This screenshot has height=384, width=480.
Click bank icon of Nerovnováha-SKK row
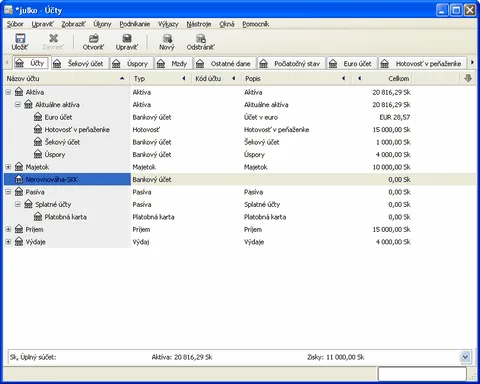pos(19,179)
